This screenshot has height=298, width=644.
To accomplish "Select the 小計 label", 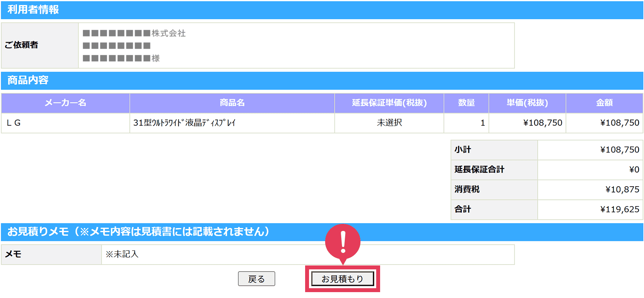I will coord(463,149).
